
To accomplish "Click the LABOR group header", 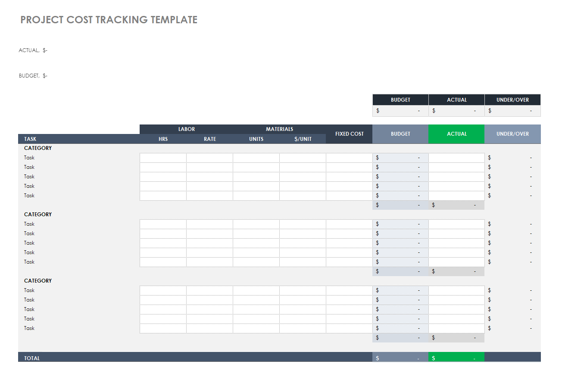I will point(186,129).
